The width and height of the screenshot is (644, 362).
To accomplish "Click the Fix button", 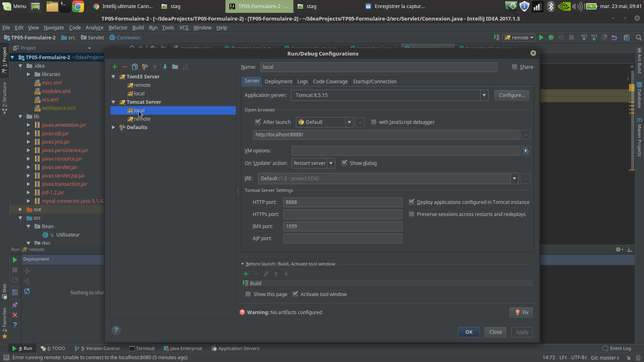I will coord(522,313).
